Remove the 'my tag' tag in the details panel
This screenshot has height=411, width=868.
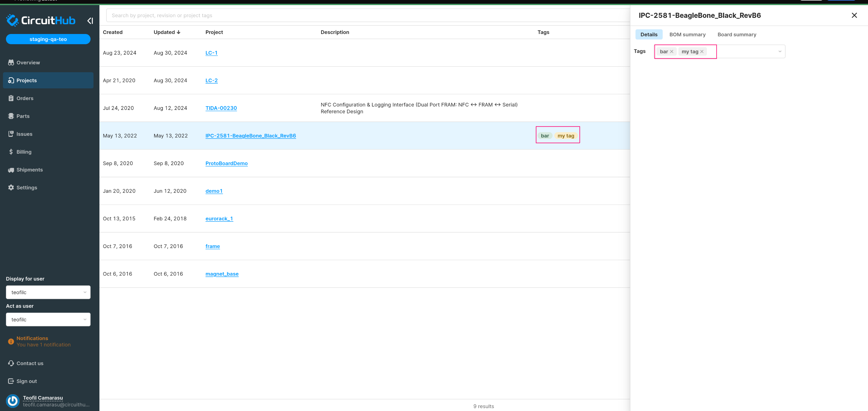702,51
